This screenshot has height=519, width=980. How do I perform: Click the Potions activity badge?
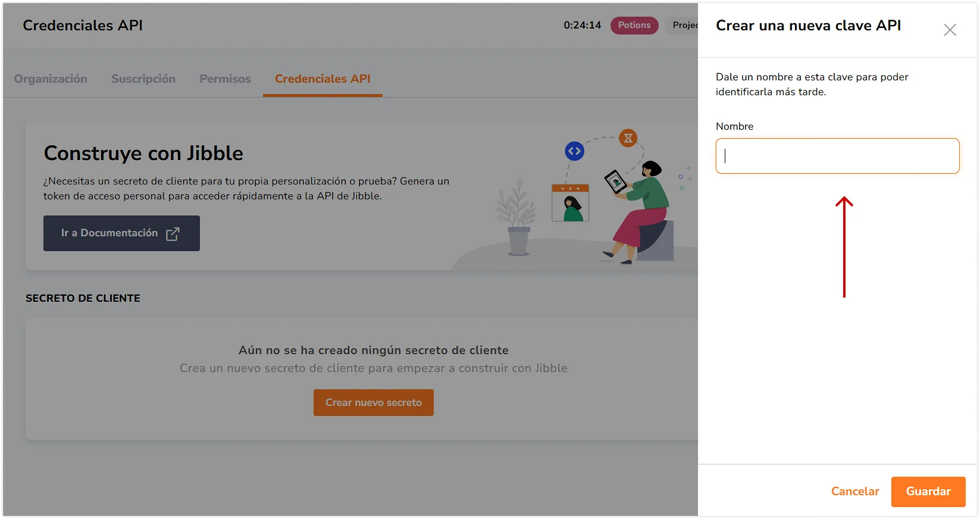[x=634, y=25]
